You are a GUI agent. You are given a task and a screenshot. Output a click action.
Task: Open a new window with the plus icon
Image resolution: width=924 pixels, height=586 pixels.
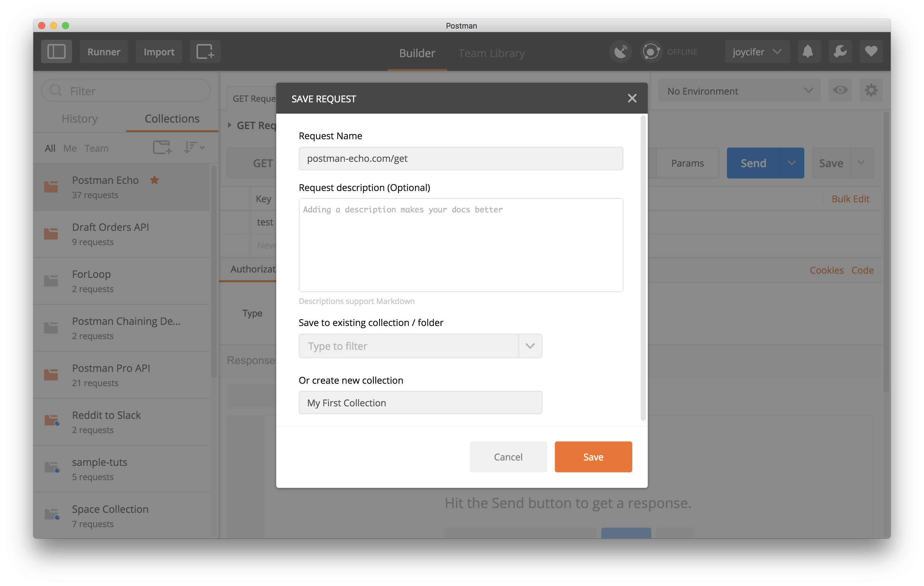[x=205, y=51]
